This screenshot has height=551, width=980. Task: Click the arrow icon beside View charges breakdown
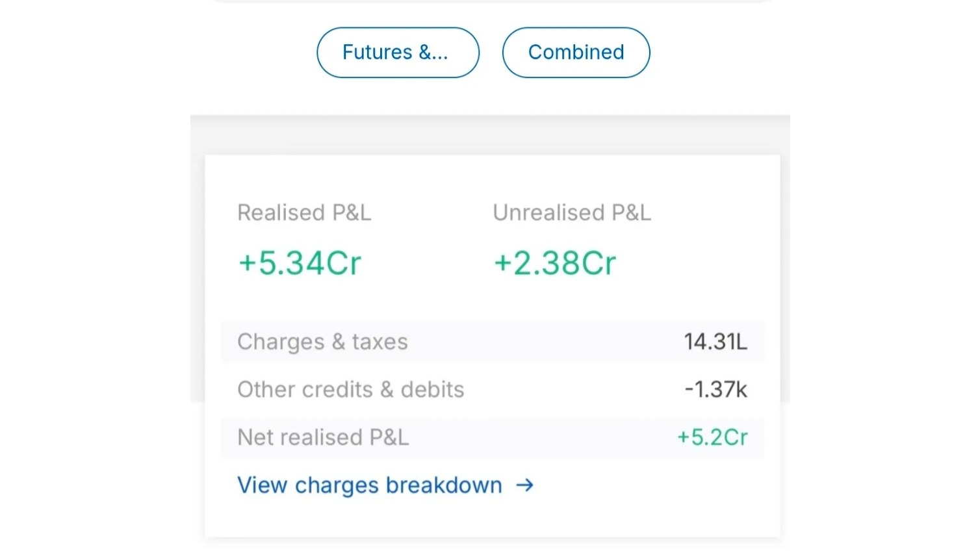pos(524,485)
